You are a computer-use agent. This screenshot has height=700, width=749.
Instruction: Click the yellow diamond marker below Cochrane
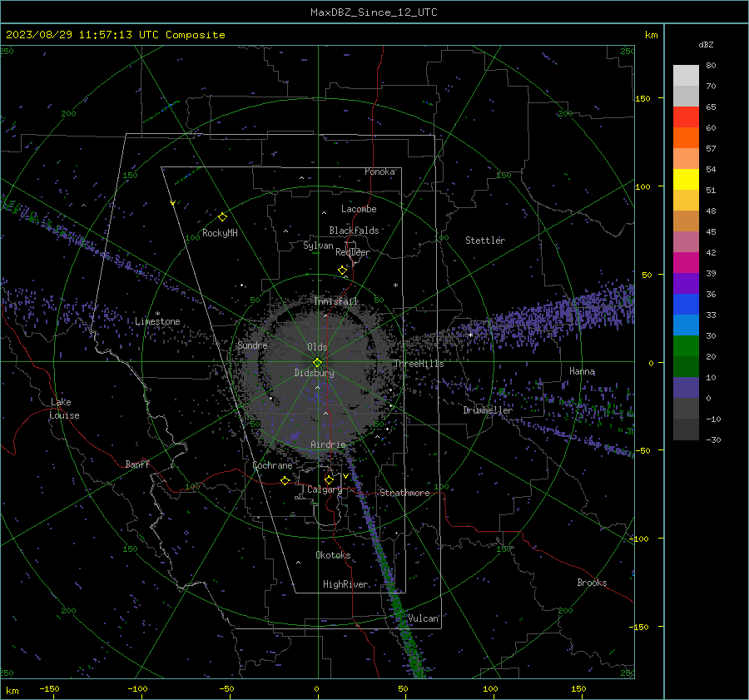tap(285, 480)
